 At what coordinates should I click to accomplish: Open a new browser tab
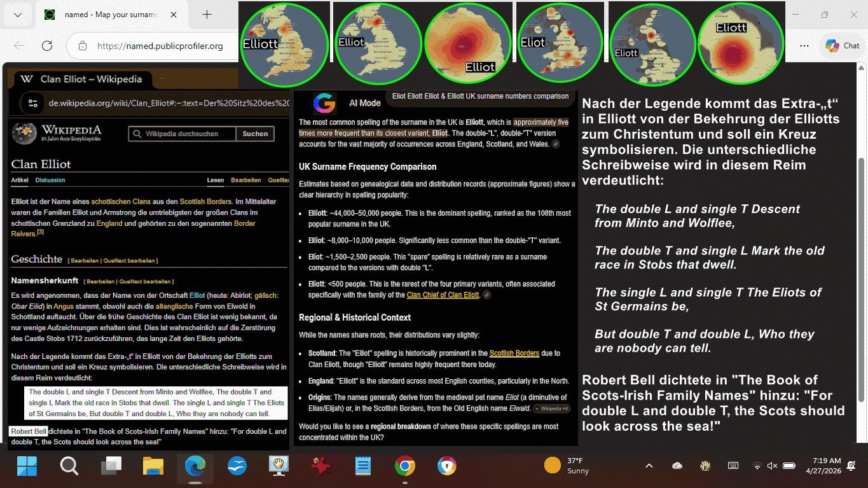207,15
